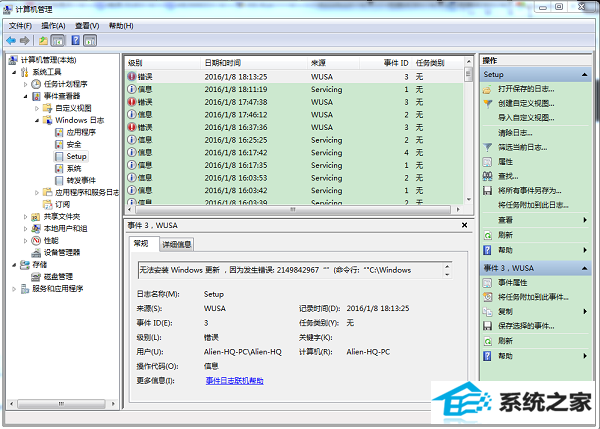This screenshot has width=600, height=429.
Task: Click the tree pane horizontal scrollbar
Action: [x=61, y=404]
